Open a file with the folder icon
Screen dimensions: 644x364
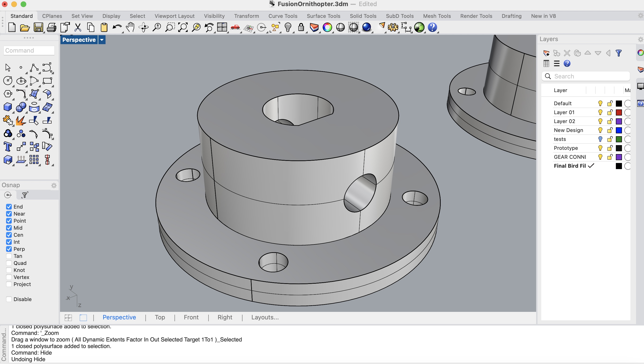(25, 27)
